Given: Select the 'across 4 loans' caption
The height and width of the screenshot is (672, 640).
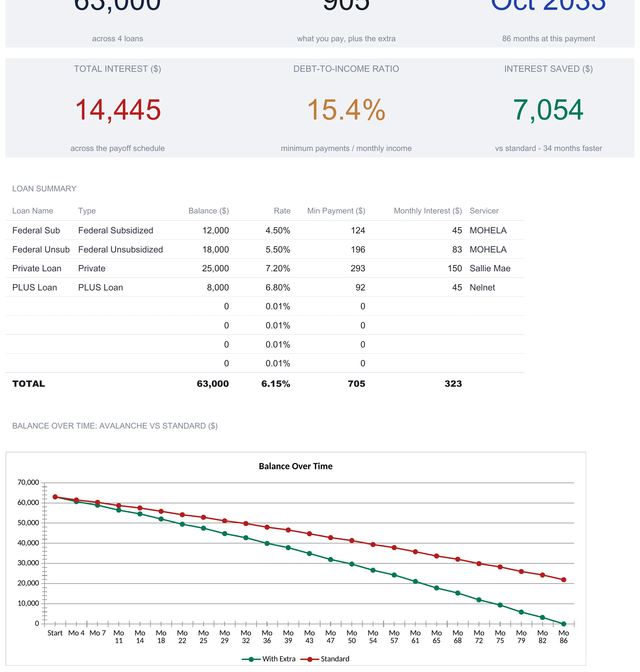Looking at the screenshot, I should (x=118, y=38).
